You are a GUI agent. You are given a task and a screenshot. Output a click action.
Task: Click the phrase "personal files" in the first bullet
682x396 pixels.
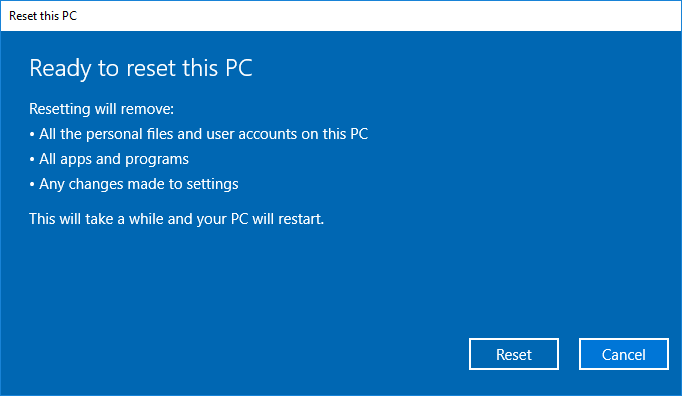pyautogui.click(x=130, y=134)
